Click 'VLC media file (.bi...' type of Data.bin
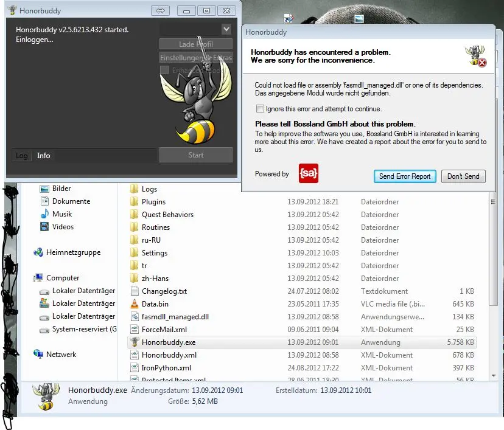Image resolution: width=504 pixels, height=430 pixels. pyautogui.click(x=393, y=304)
